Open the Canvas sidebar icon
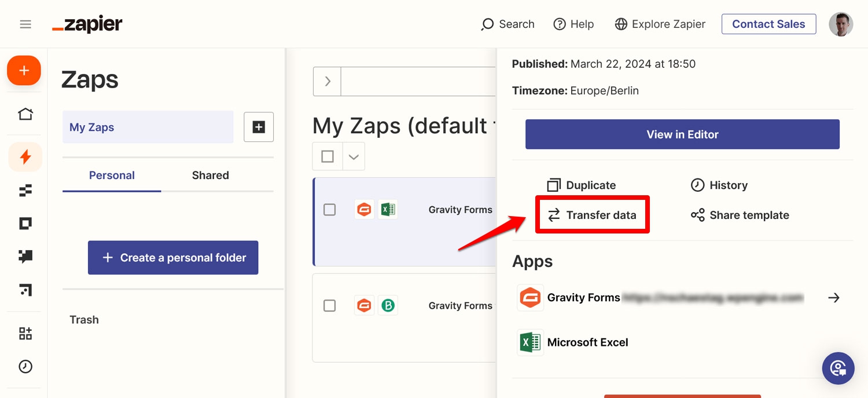This screenshot has height=398, width=868. 25,289
